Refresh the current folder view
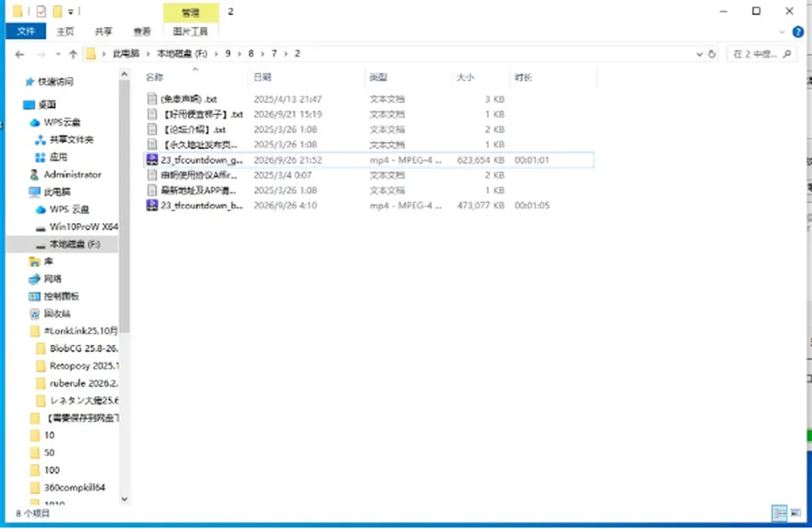The width and height of the screenshot is (812, 529). (712, 54)
